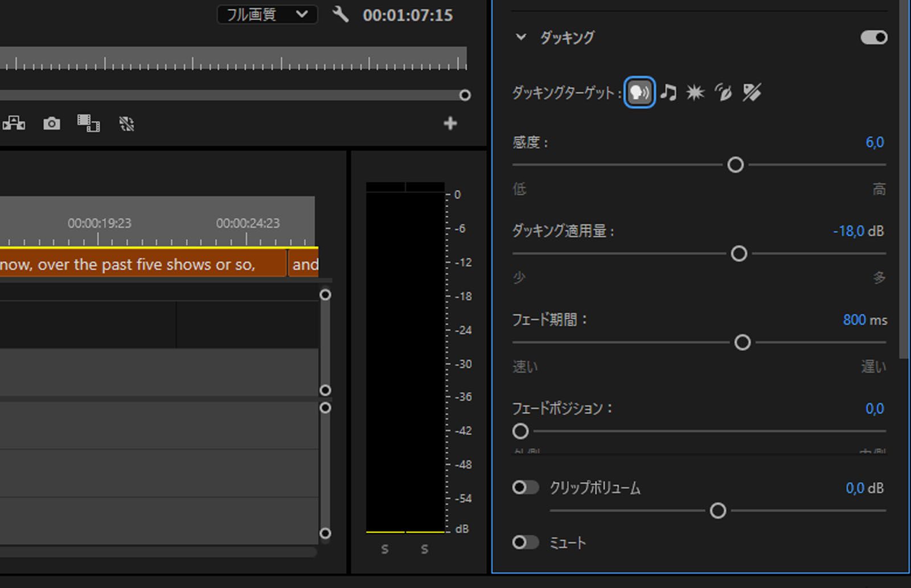Image resolution: width=911 pixels, height=588 pixels.
Task: Open the button editor plus icon
Action: click(x=450, y=123)
